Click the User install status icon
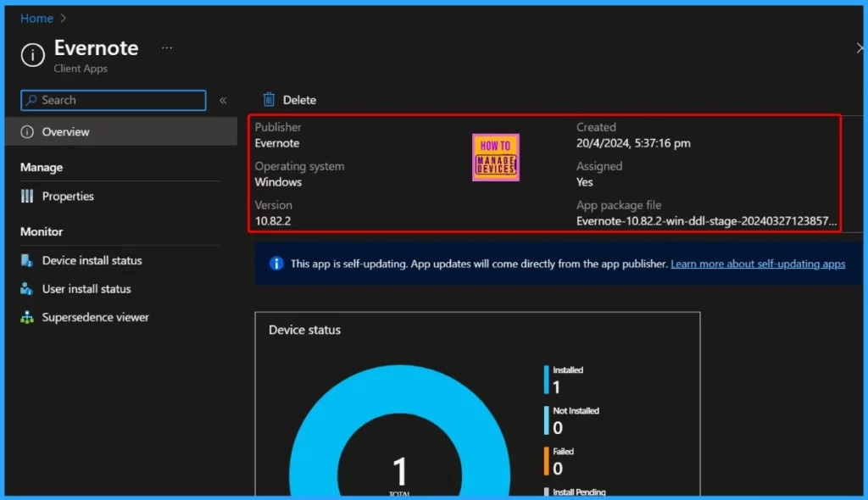The image size is (868, 500). (26, 288)
